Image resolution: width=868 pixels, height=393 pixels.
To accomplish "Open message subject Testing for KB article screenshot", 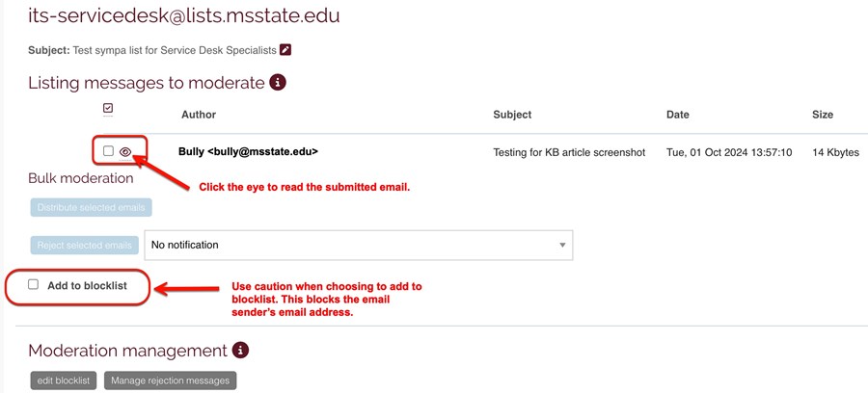I will coord(569,152).
